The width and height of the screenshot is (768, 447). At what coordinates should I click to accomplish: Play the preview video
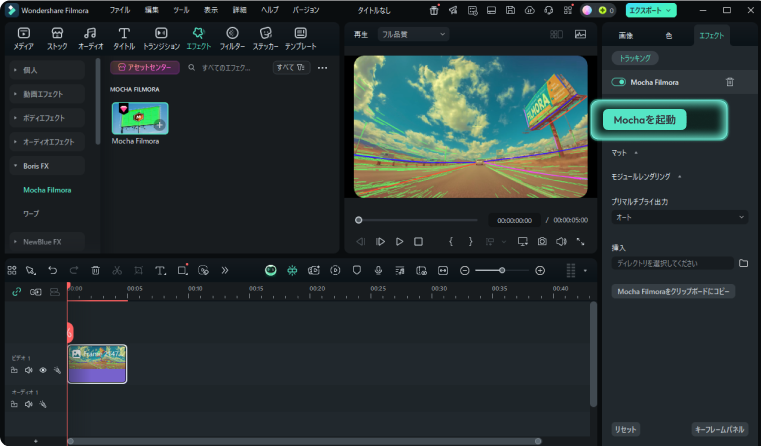(399, 242)
